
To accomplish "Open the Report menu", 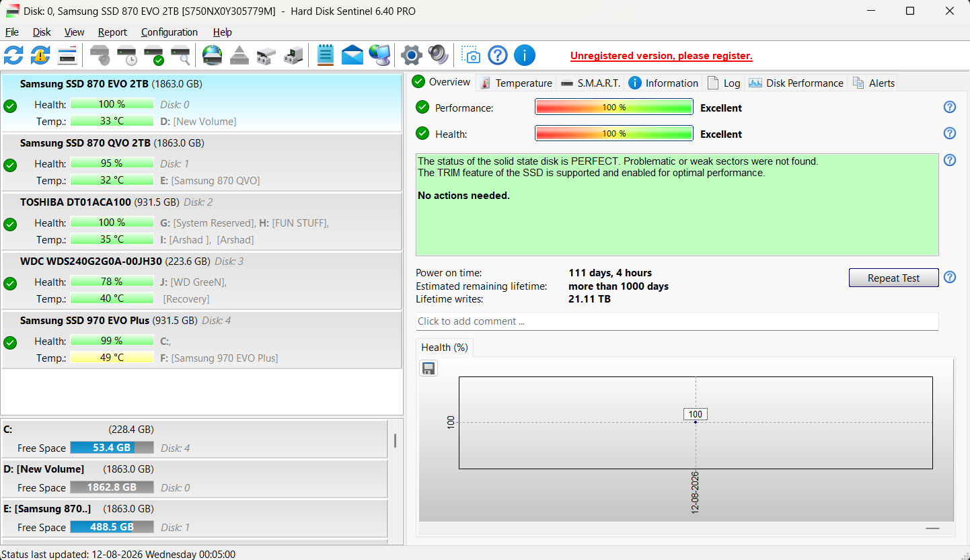I will [112, 32].
